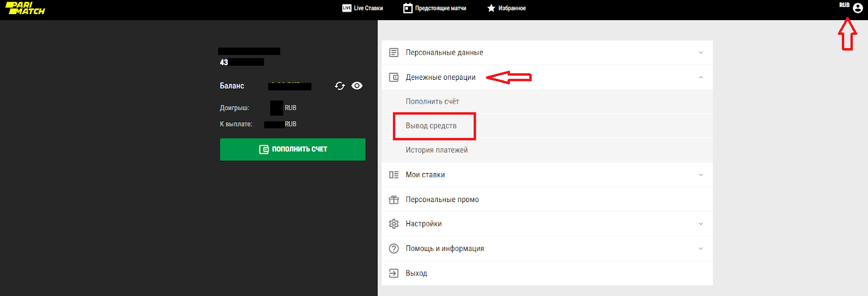Image resolution: width=868 pixels, height=296 pixels.
Task: Open История платежей menu item
Action: click(x=437, y=150)
